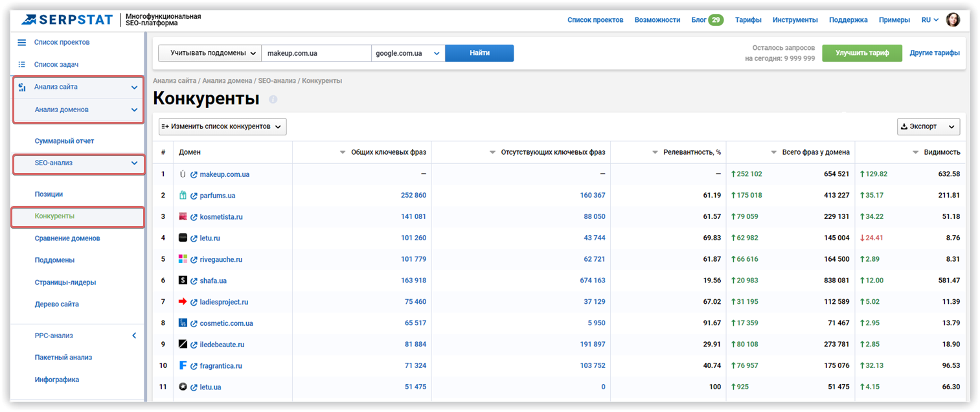Image resolution: width=980 pixels, height=412 pixels.
Task: Open letu.ru external link icon
Action: click(194, 238)
